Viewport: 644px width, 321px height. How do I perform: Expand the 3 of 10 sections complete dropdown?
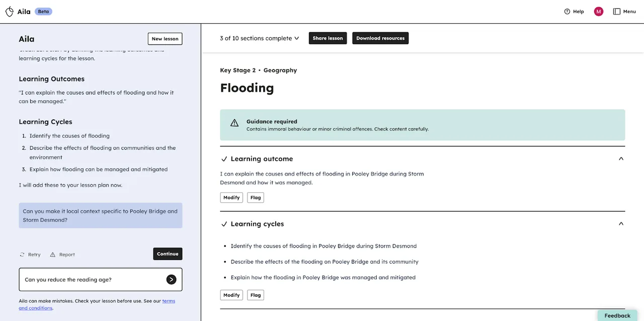259,38
